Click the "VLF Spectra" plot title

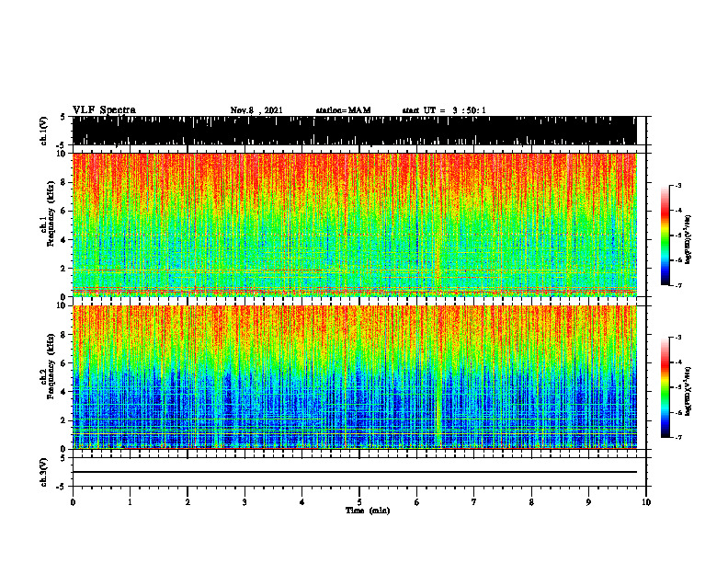[x=104, y=110]
